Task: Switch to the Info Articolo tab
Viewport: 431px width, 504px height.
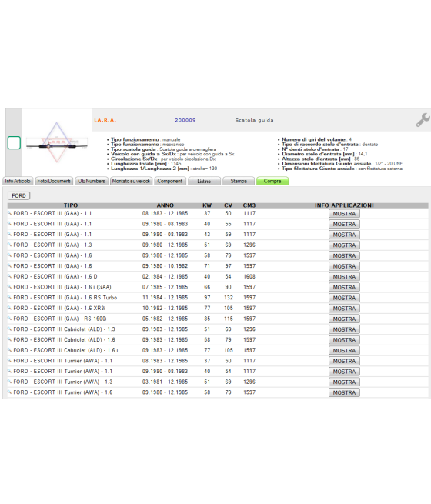Action: (x=18, y=182)
